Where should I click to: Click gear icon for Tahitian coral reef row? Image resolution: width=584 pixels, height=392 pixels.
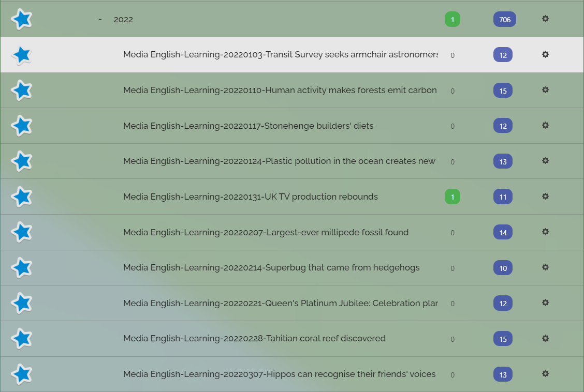pyautogui.click(x=545, y=338)
